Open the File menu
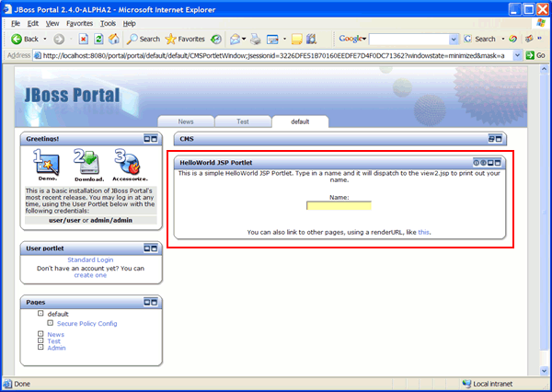 point(16,24)
